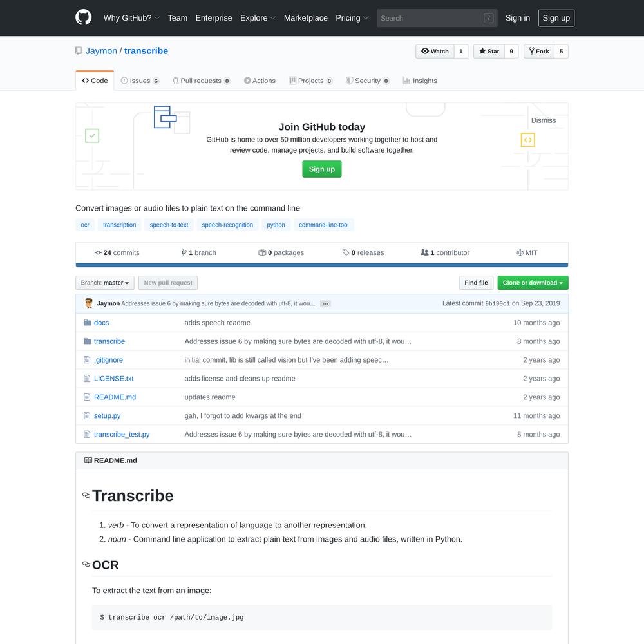Click the slash shortcut icon in search box
The width and height of the screenshot is (644, 644).
(x=488, y=18)
